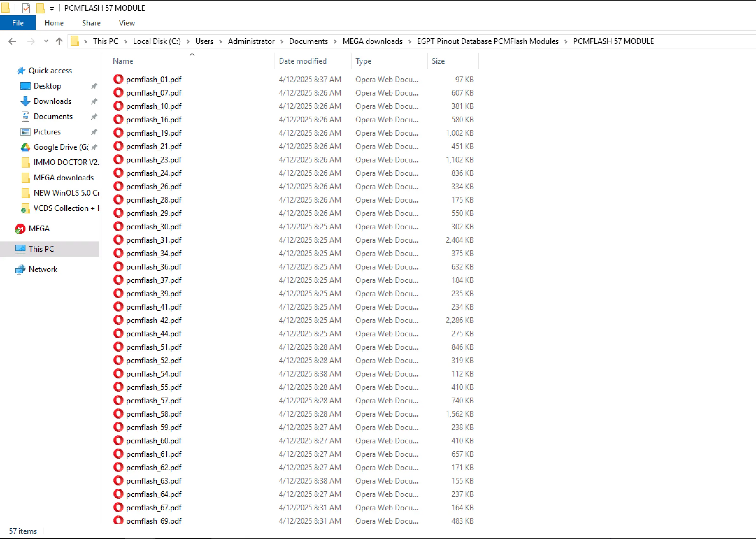Sort by the Name column header
The height and width of the screenshot is (539, 756).
click(123, 61)
